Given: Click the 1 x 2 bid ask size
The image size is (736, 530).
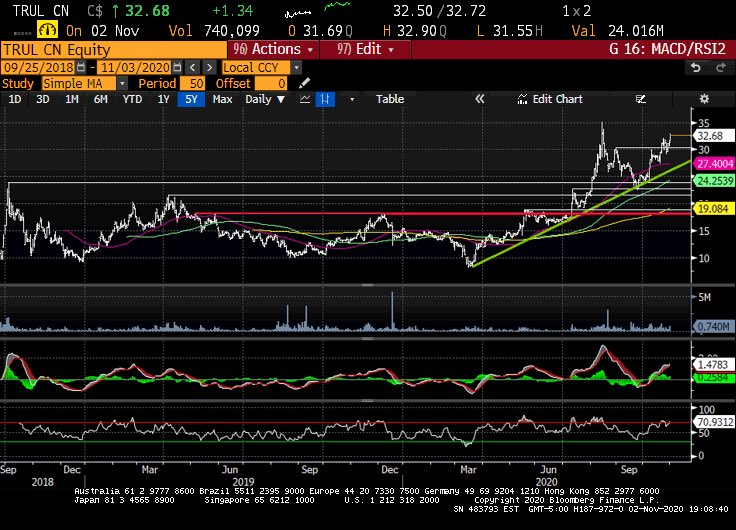Looking at the screenshot, I should [576, 11].
